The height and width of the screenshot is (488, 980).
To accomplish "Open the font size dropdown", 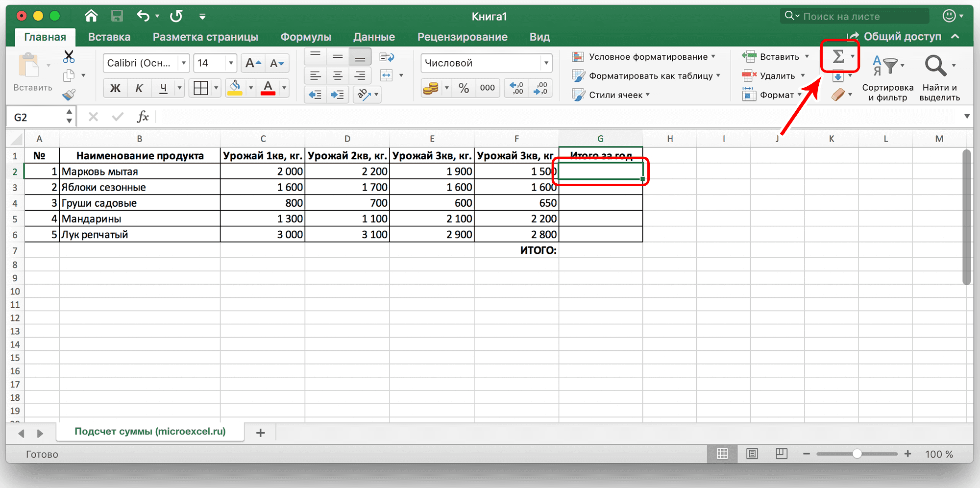I will pos(230,63).
